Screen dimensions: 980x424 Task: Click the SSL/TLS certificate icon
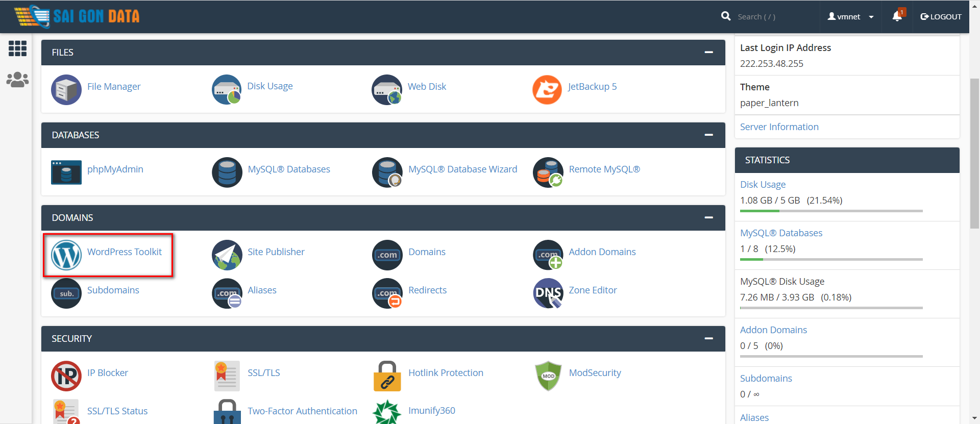[x=227, y=376]
